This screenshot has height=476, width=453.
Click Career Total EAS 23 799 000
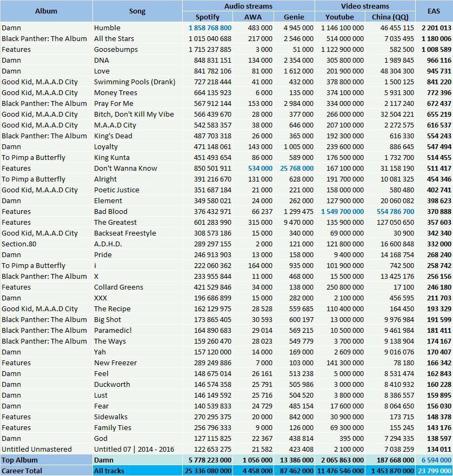[435, 471]
